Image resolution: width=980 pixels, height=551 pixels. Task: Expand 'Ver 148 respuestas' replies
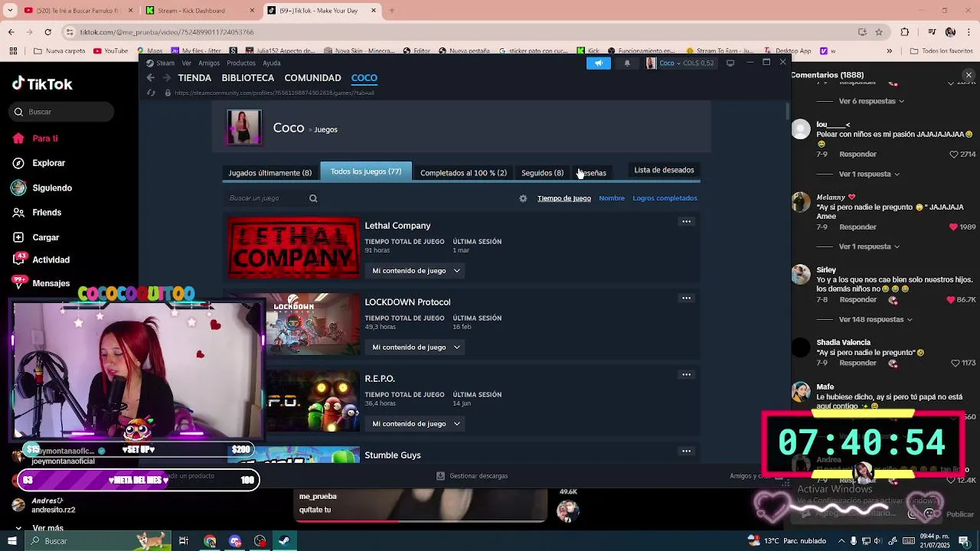876,319
